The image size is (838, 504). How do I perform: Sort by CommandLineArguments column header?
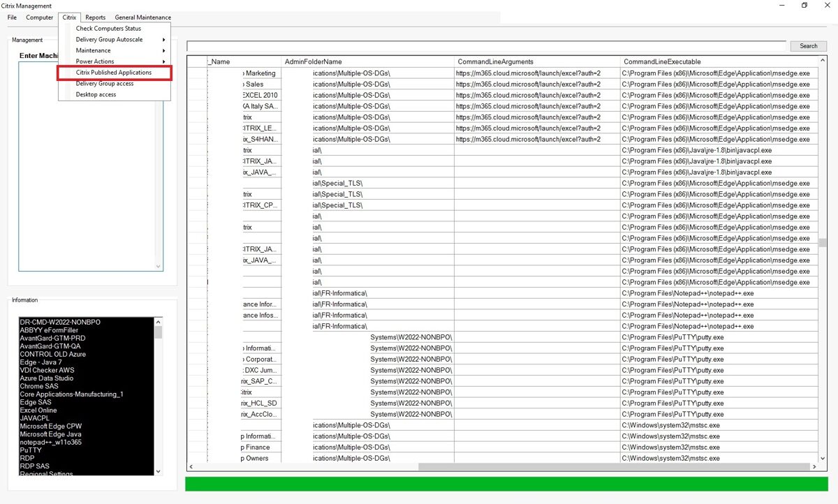(x=537, y=62)
